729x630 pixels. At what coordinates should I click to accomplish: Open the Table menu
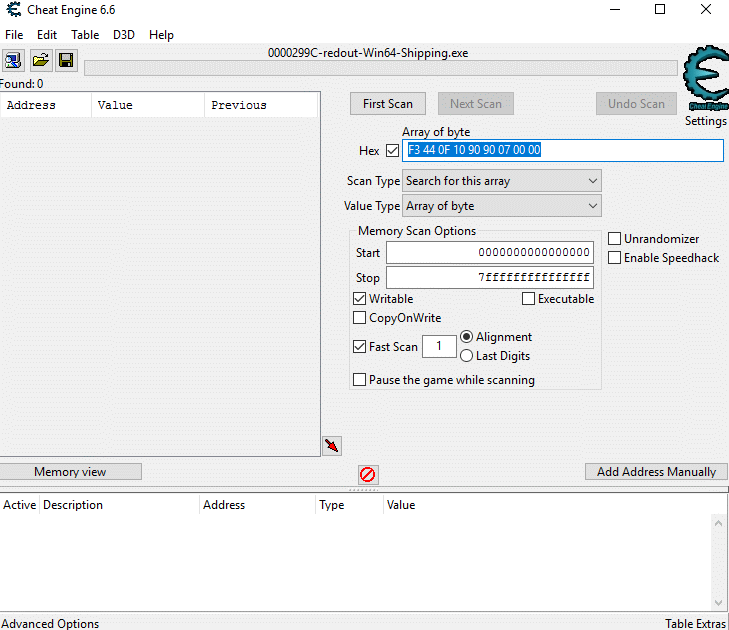pyautogui.click(x=85, y=34)
